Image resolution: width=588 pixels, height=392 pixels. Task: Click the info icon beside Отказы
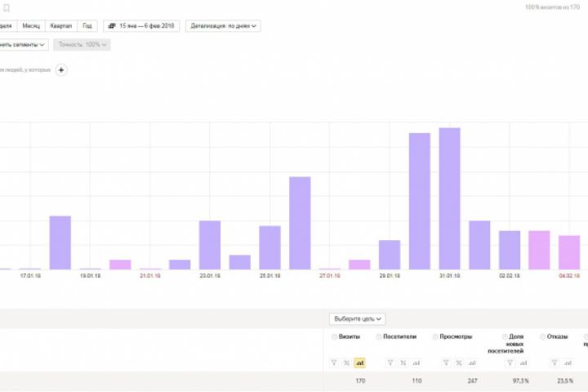pos(542,336)
